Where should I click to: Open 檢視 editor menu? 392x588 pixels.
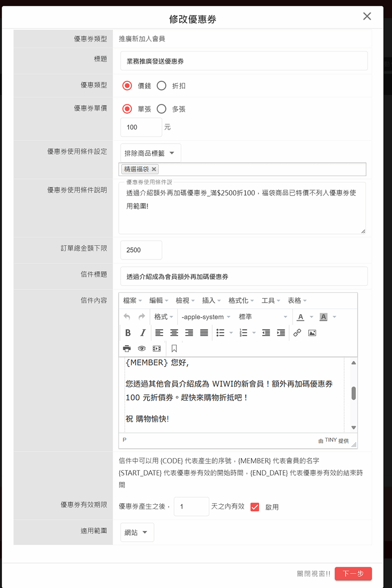coord(186,301)
